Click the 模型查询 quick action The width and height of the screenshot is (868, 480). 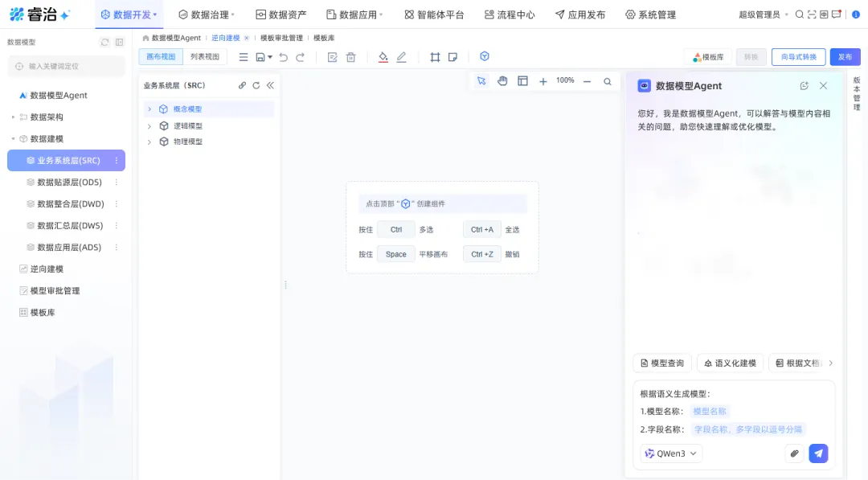click(662, 363)
